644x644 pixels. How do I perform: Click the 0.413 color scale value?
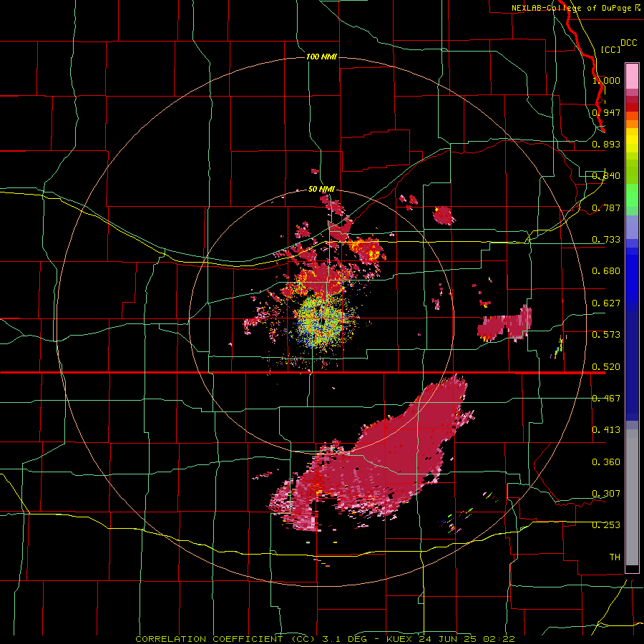click(x=606, y=430)
